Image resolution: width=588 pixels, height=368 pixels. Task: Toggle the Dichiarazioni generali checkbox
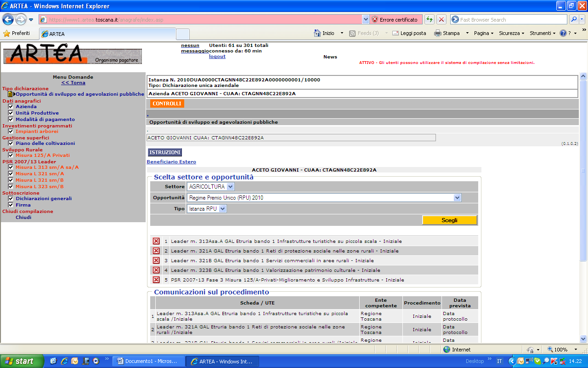point(11,198)
